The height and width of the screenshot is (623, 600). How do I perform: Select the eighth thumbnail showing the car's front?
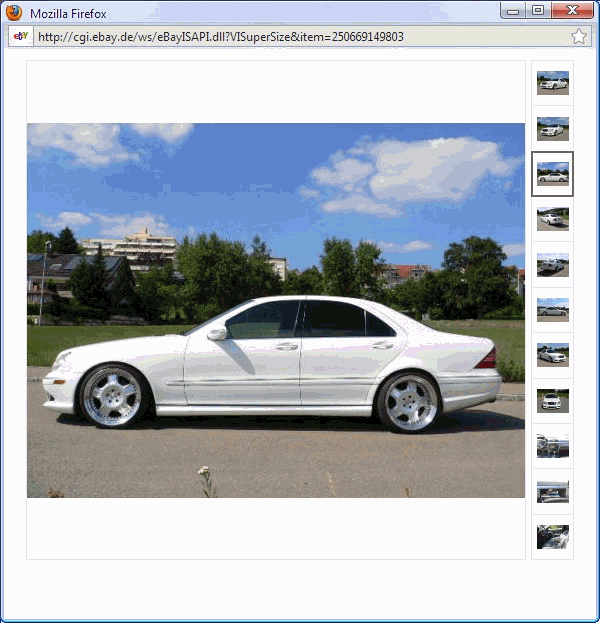point(553,401)
